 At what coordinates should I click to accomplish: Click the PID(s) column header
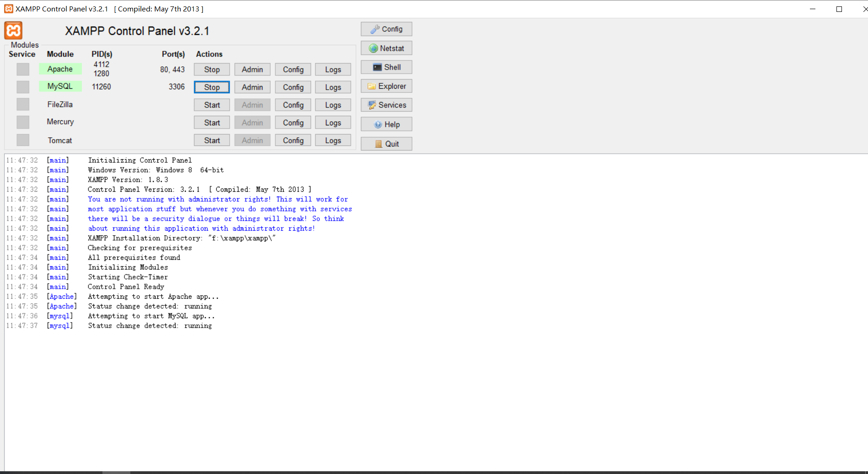coord(102,54)
